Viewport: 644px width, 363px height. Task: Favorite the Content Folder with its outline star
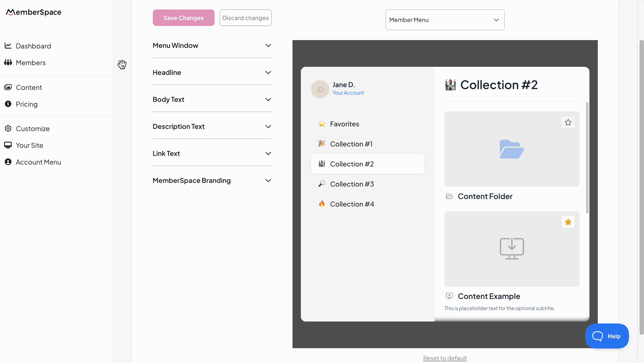coord(568,122)
